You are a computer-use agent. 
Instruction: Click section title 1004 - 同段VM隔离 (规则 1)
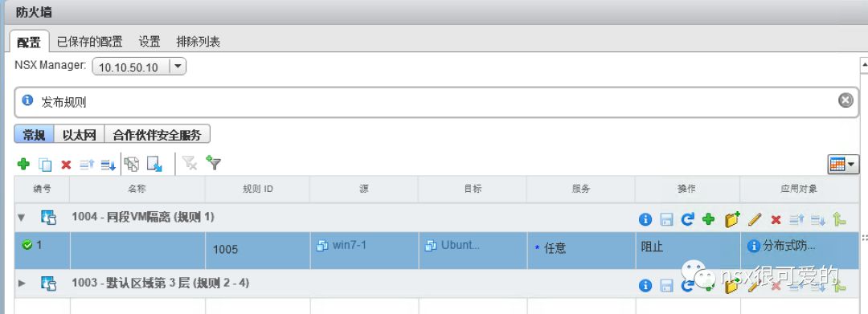coord(143,218)
